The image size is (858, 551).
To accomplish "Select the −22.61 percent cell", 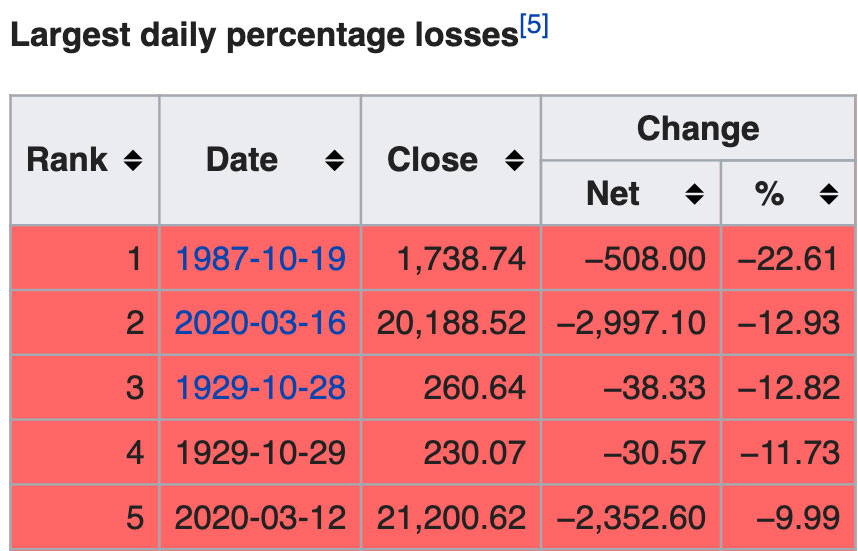I will (788, 259).
